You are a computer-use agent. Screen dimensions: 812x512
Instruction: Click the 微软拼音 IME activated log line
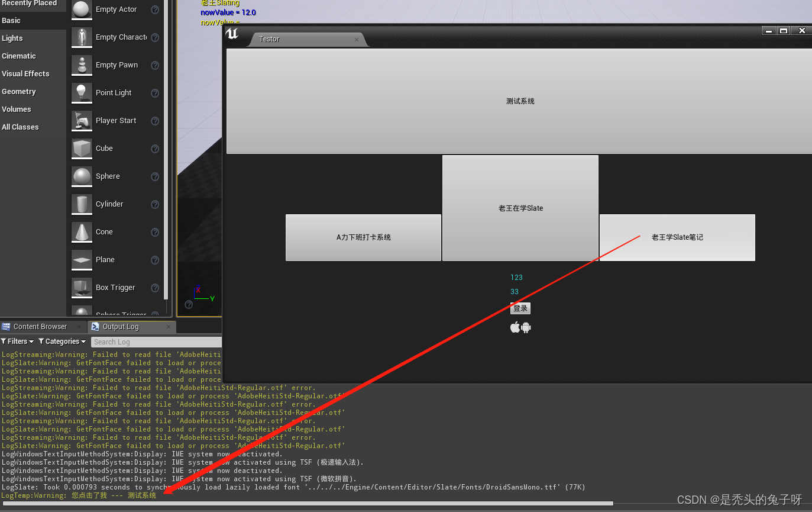179,479
